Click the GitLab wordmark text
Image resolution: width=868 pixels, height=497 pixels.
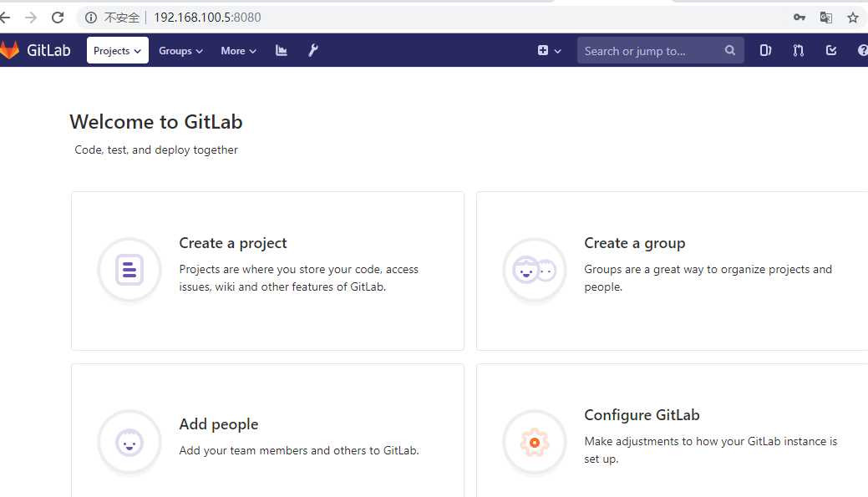[48, 50]
